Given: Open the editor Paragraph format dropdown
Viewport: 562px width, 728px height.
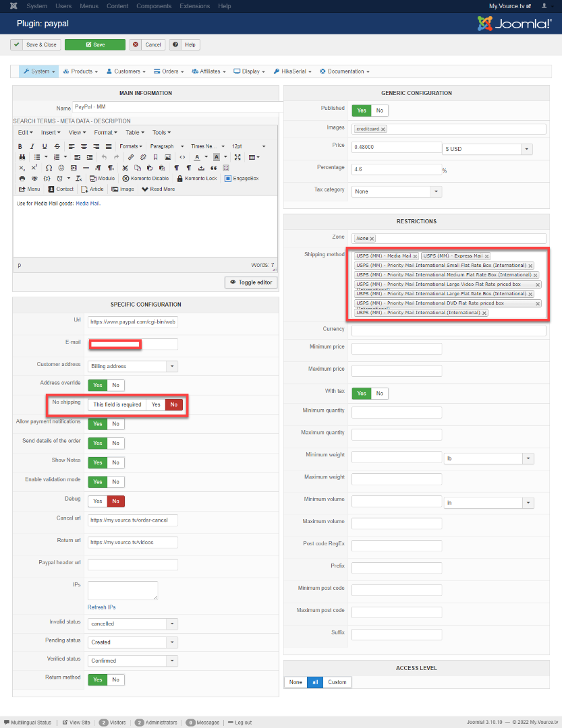Looking at the screenshot, I should 167,146.
